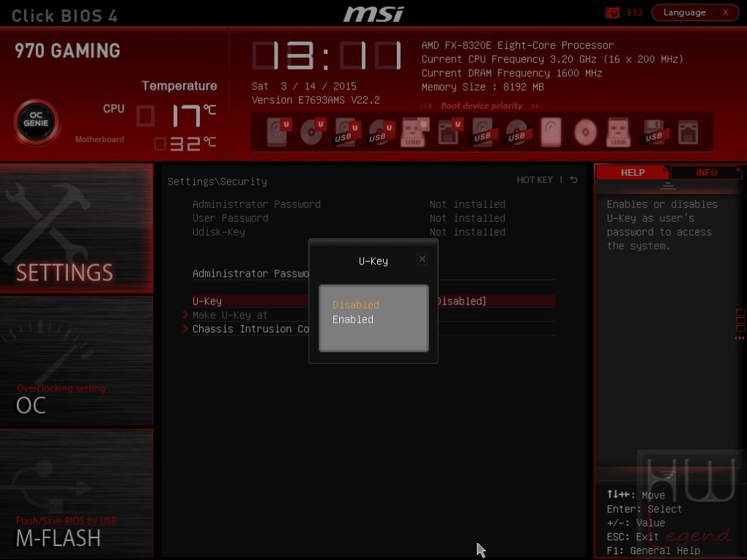
Task: Click the X button beside Language
Action: tap(726, 12)
